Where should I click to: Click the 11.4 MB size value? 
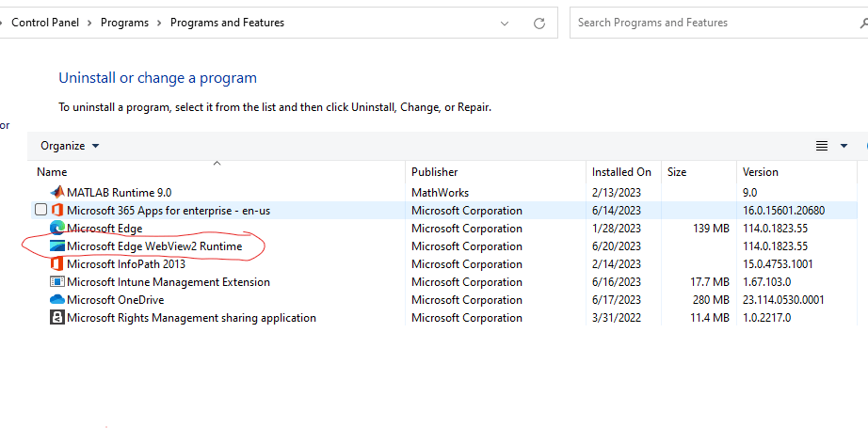[710, 317]
